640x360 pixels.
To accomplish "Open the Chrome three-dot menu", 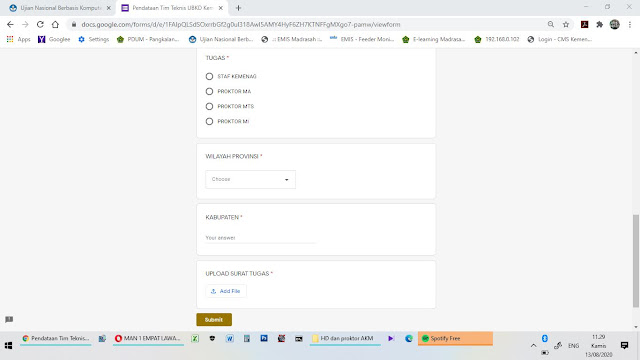I will coord(630,24).
